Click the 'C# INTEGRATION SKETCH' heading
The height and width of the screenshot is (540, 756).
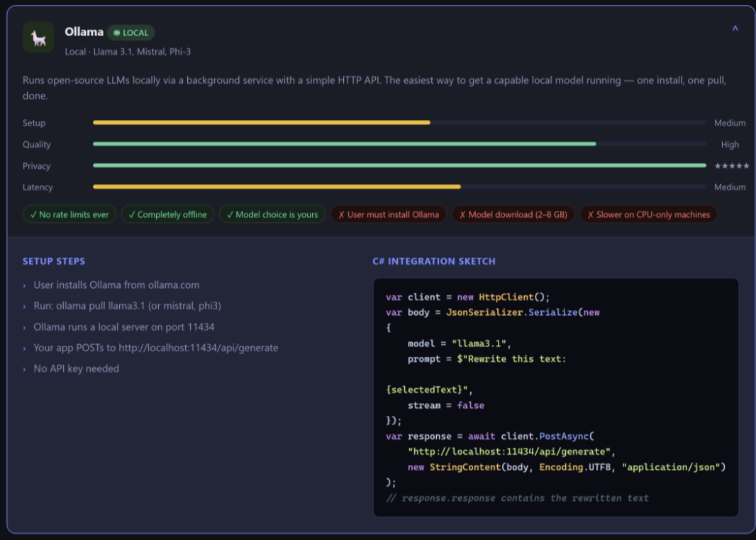(x=433, y=261)
